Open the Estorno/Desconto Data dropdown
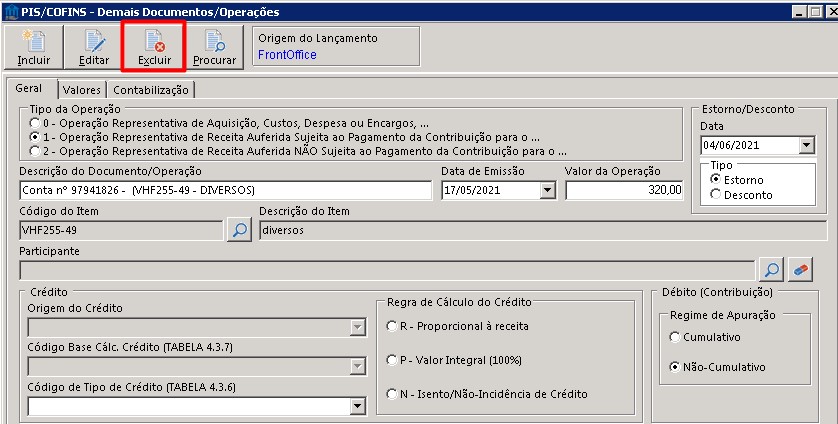This screenshot has height=424, width=838. [x=806, y=145]
